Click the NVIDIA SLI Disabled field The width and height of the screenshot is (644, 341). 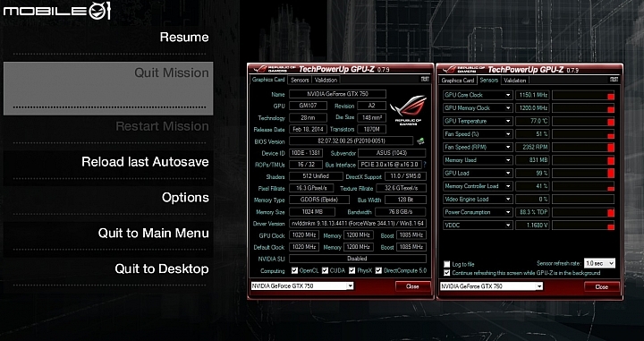[x=358, y=259]
